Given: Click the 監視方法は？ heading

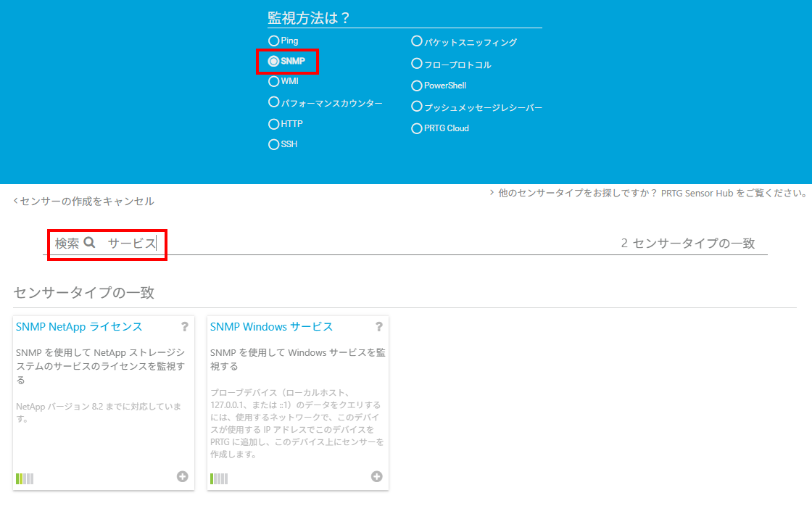Looking at the screenshot, I should pyautogui.click(x=309, y=18).
